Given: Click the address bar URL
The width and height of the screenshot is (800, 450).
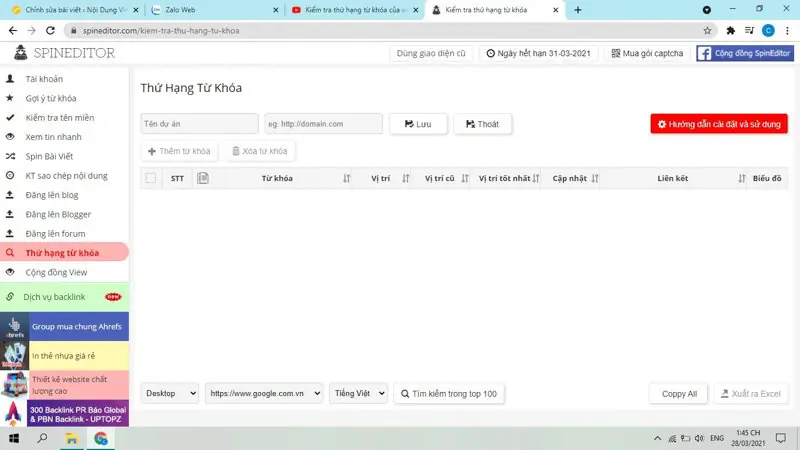Looking at the screenshot, I should tap(161, 31).
